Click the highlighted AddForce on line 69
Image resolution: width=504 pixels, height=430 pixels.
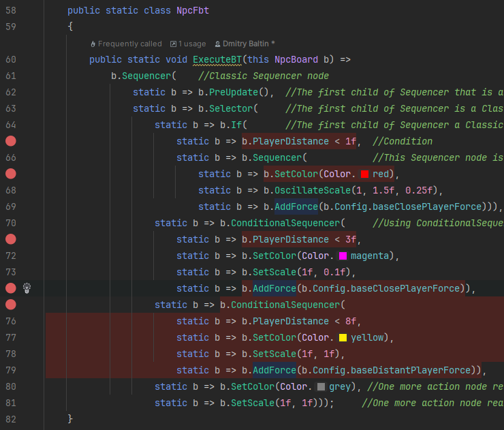tap(296, 206)
